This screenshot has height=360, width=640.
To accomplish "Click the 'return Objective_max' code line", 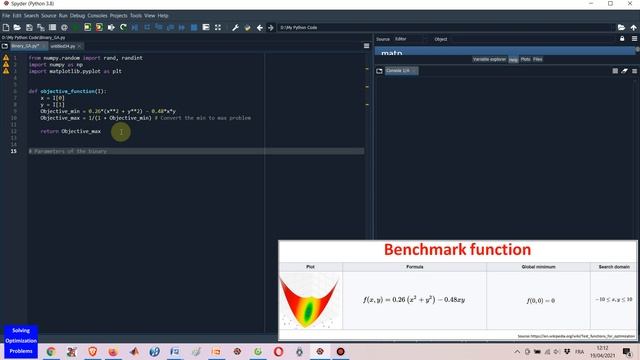I will 71,131.
